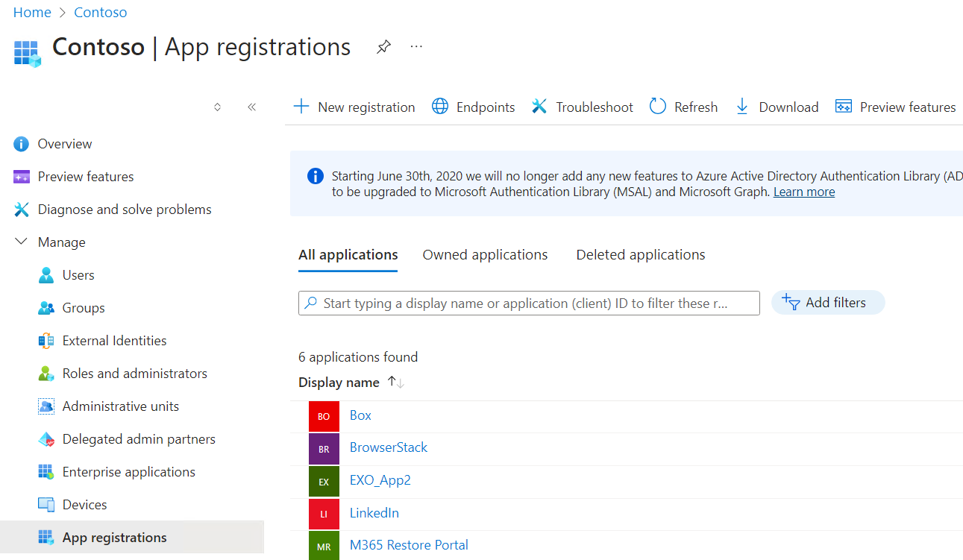The width and height of the screenshot is (963, 560).
Task: Collapse the Manage section chevron
Action: (21, 242)
